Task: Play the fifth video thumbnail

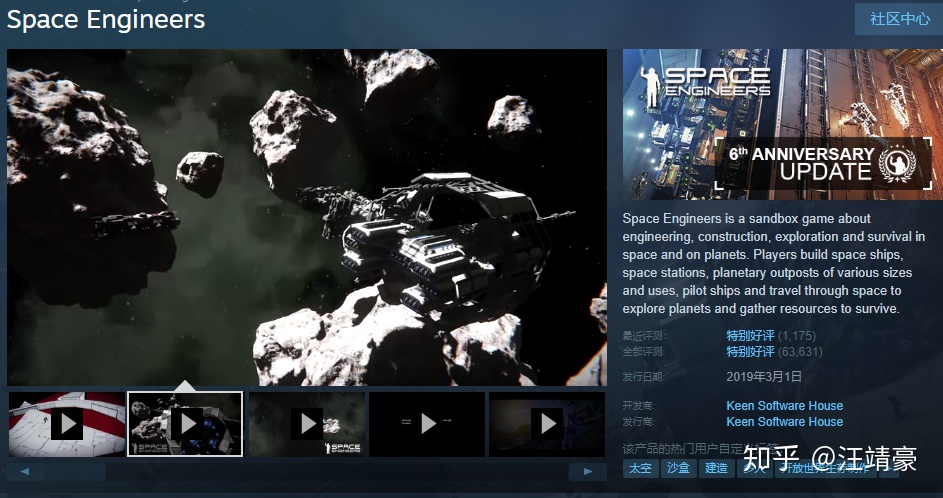Action: click(x=547, y=424)
